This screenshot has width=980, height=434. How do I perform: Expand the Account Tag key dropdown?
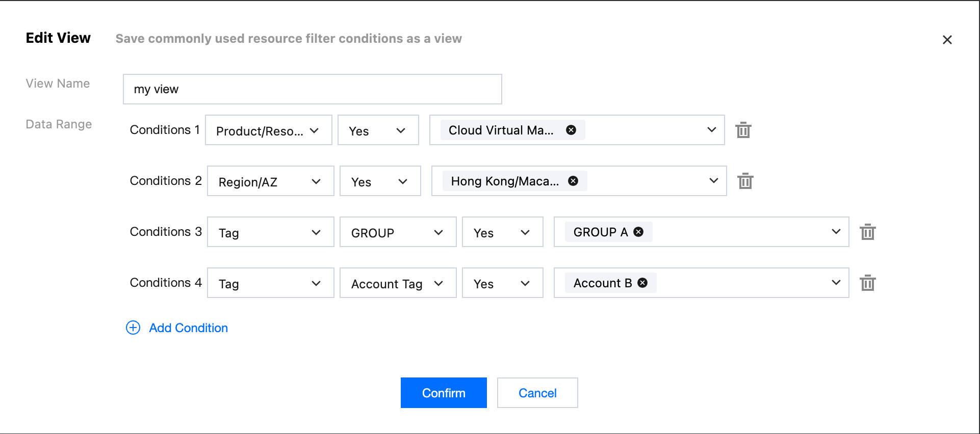pos(398,283)
